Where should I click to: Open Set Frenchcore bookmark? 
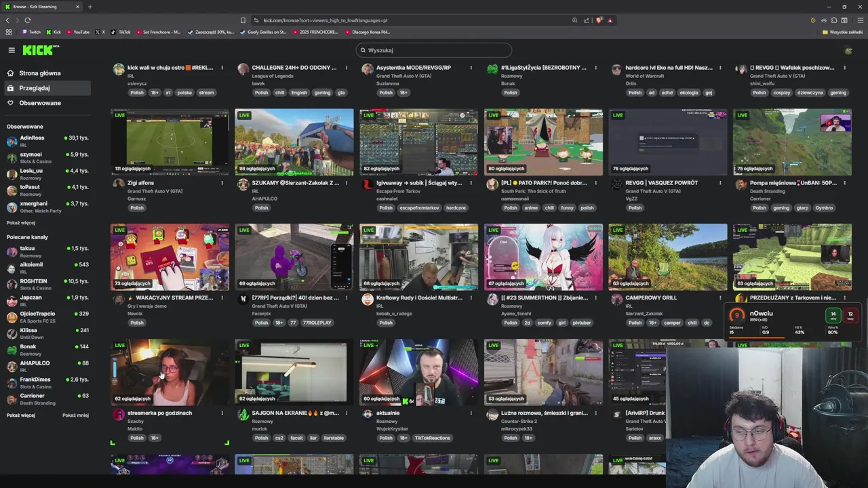[x=158, y=32]
